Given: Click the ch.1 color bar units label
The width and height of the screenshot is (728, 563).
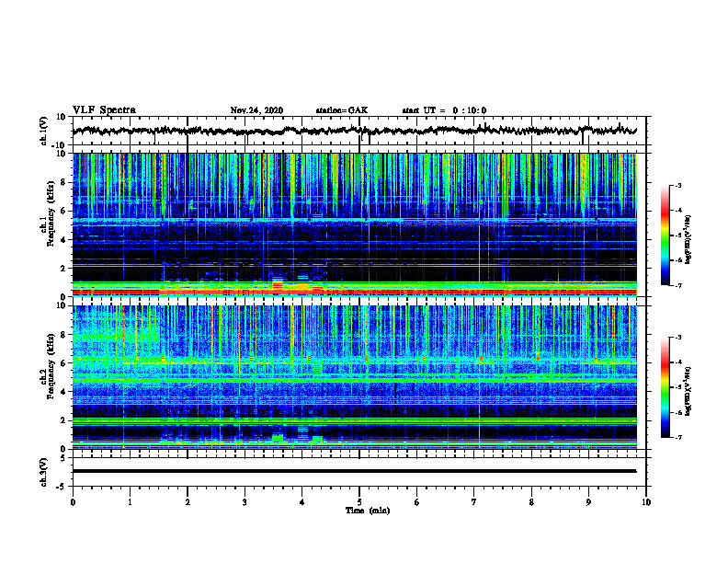Looking at the screenshot, I should [688, 239].
